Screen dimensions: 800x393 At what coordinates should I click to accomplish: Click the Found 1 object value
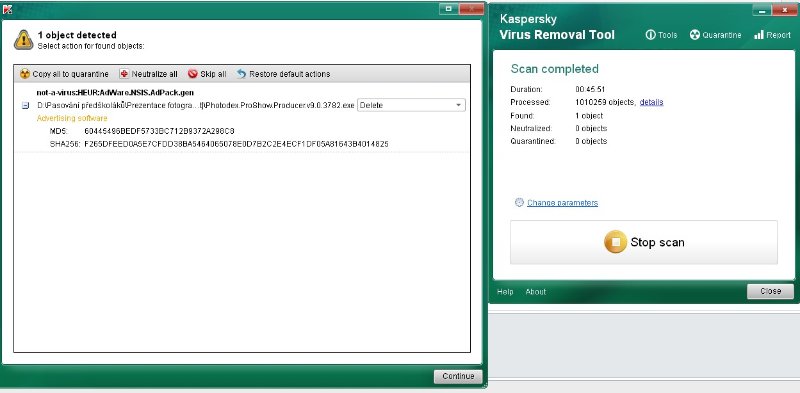click(589, 116)
